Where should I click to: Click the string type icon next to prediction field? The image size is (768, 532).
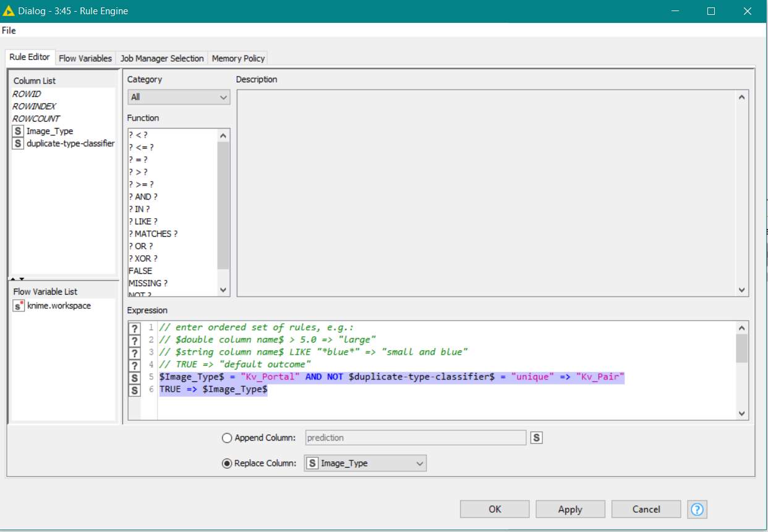pos(536,437)
